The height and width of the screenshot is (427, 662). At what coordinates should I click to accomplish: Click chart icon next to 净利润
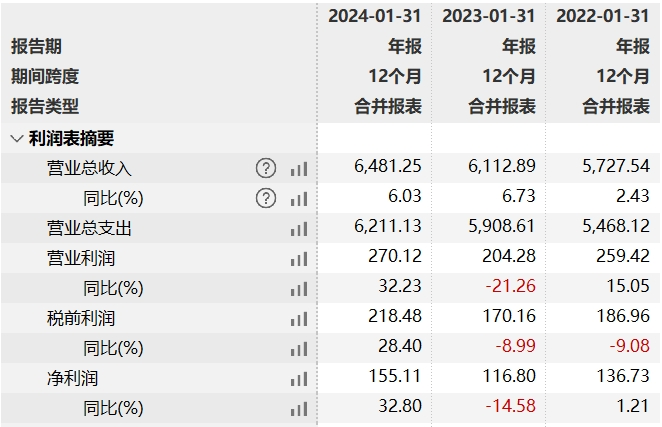pos(298,379)
